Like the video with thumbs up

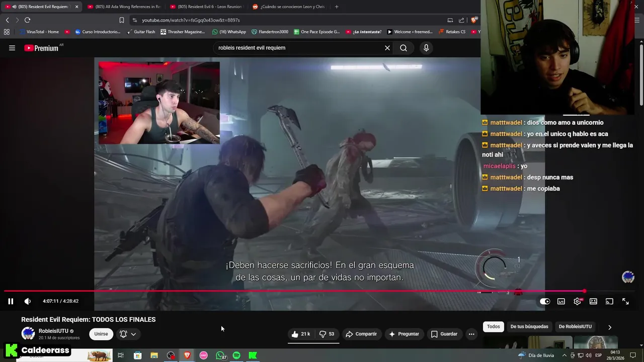point(300,334)
